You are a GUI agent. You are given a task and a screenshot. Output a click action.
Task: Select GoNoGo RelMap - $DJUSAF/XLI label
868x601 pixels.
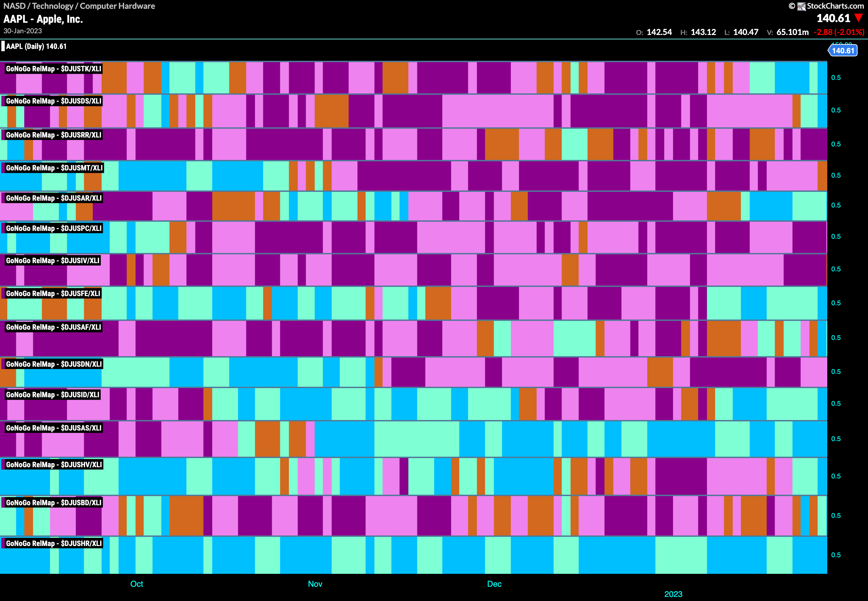tap(53, 327)
